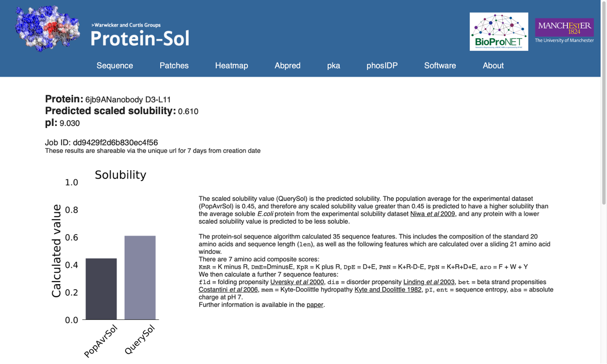Screen dimensions: 607x364
Task: Click the protein structure thumbnail image
Action: coord(47,30)
